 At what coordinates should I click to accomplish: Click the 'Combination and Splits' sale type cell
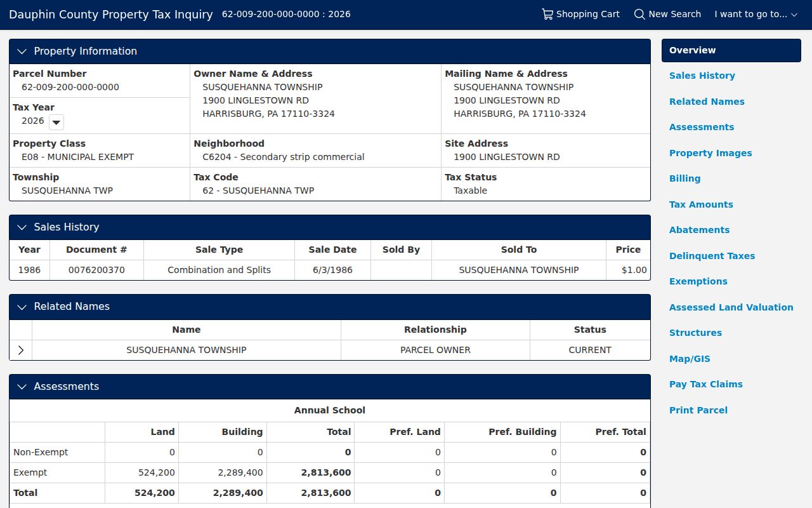(x=219, y=270)
